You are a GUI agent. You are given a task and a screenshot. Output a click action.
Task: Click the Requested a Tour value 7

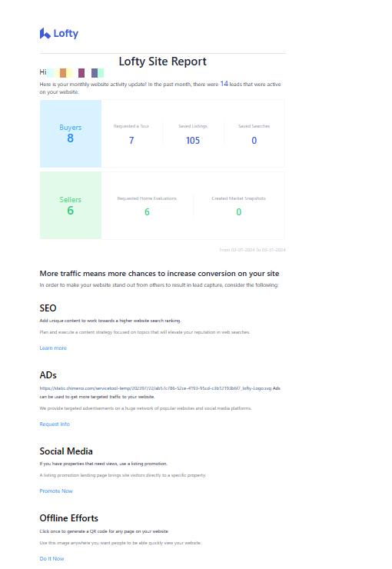[x=131, y=141]
